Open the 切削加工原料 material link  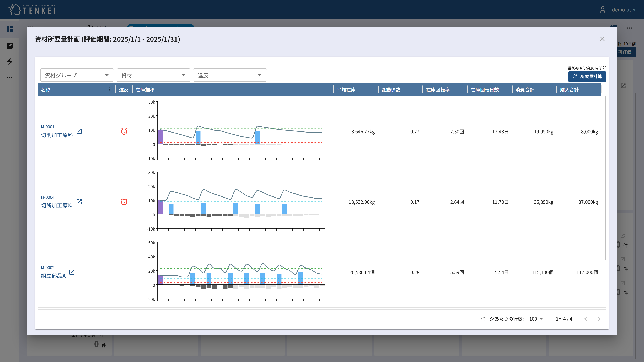click(x=57, y=135)
